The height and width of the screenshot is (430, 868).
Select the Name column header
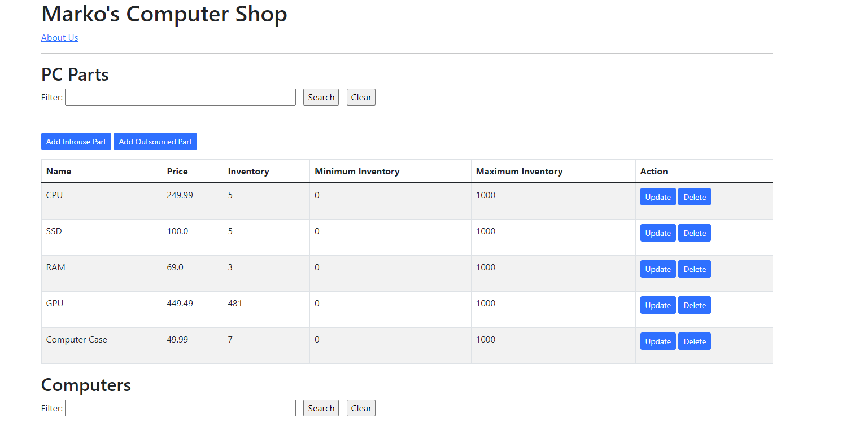click(x=58, y=171)
